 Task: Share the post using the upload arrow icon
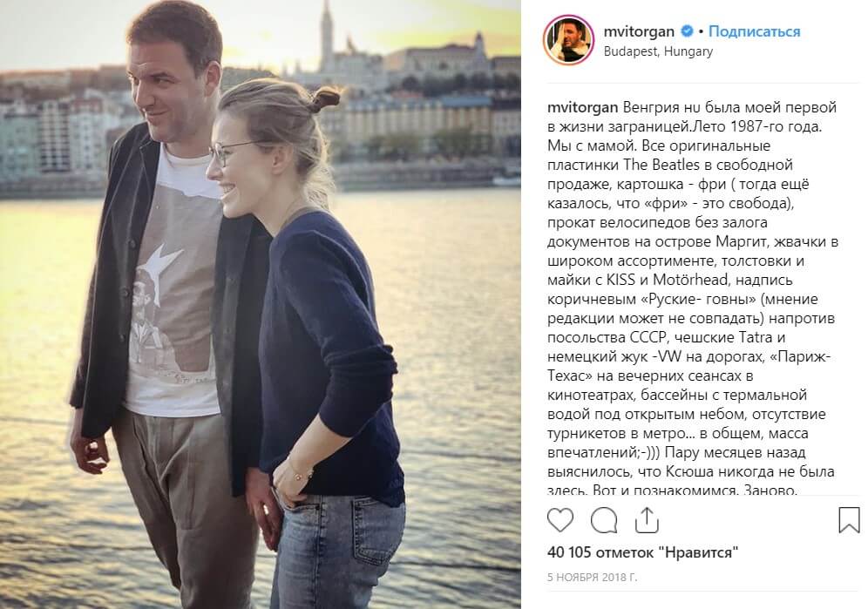click(x=647, y=520)
